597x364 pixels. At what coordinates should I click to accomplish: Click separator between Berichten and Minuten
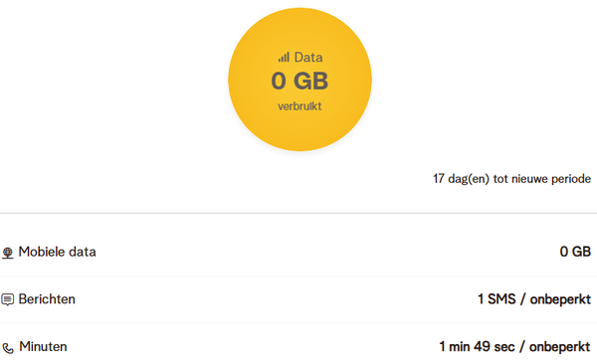click(298, 323)
